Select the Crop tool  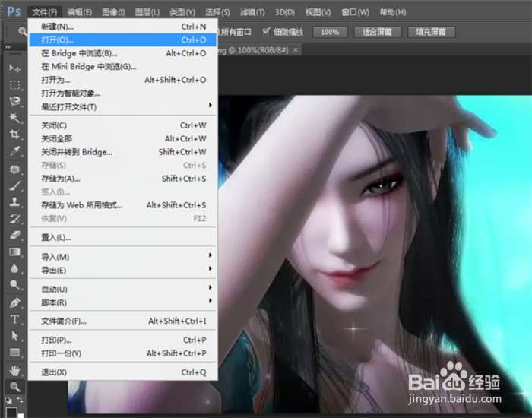click(14, 135)
